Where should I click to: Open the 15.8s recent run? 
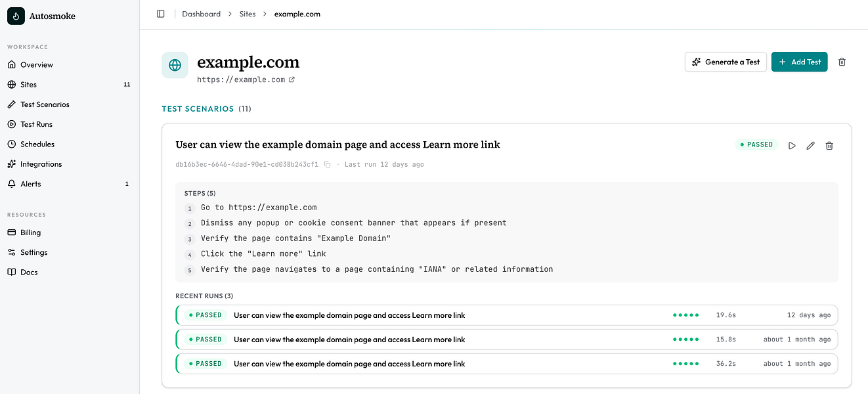click(507, 339)
